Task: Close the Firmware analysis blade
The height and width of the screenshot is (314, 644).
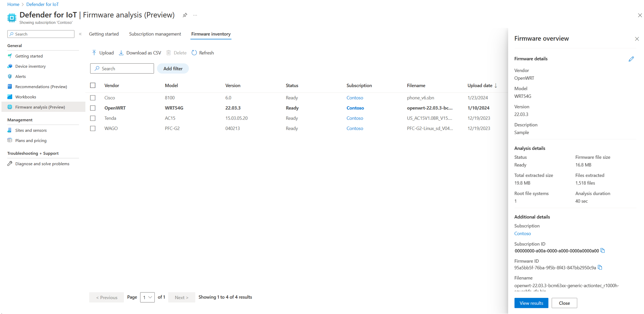Action: [640, 15]
